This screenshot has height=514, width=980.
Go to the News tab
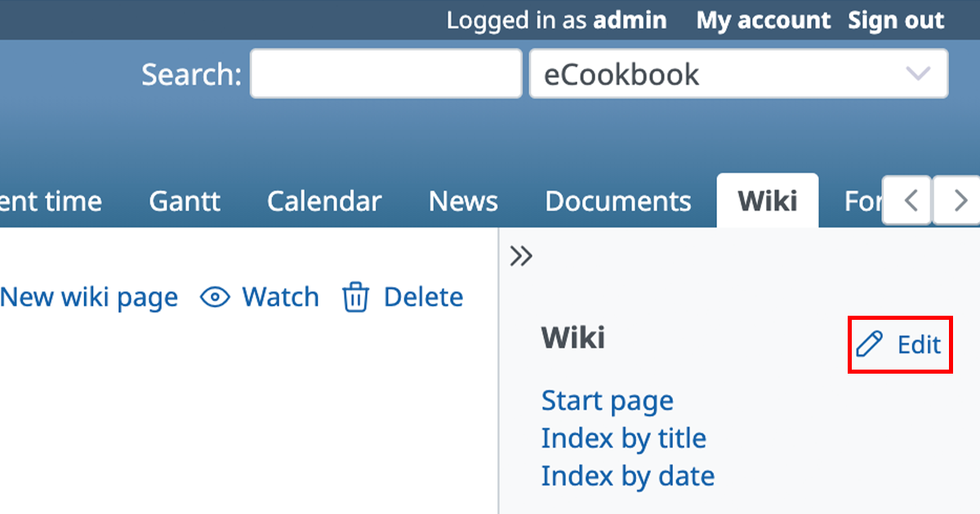[x=463, y=202]
